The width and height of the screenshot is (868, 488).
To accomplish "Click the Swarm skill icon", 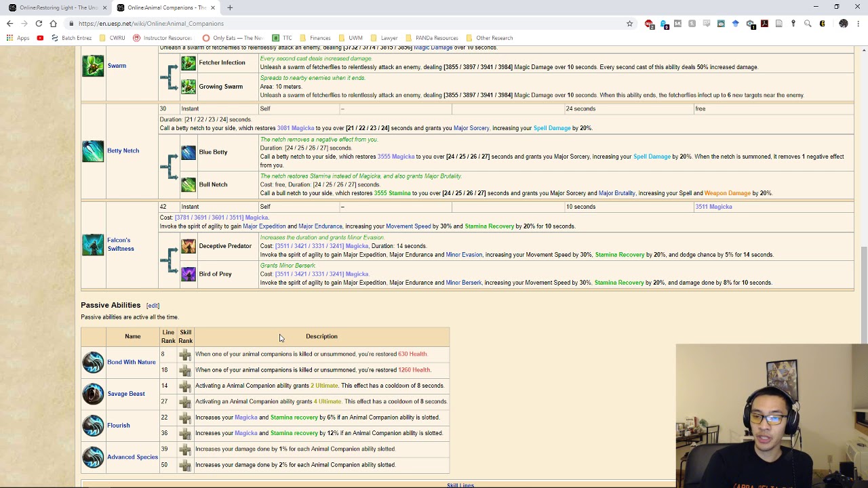I will (x=93, y=66).
